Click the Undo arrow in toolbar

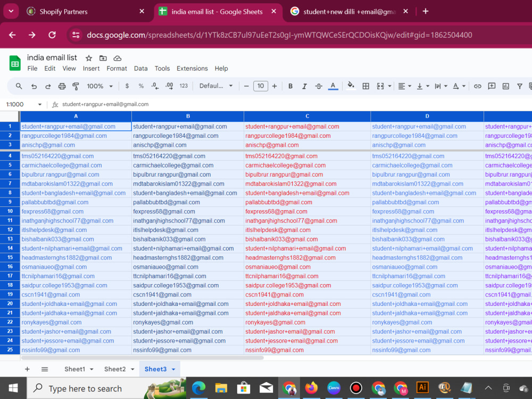(34, 86)
